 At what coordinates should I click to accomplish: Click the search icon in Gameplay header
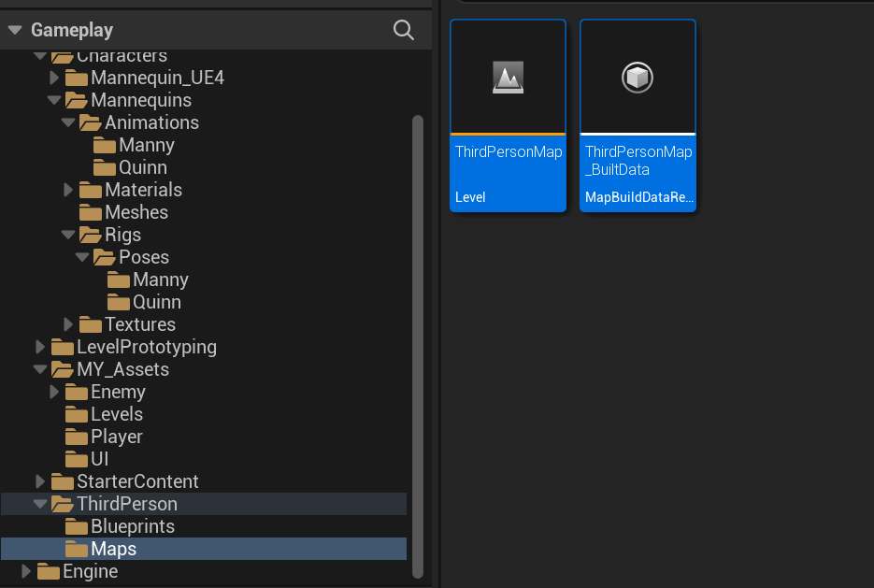point(404,30)
